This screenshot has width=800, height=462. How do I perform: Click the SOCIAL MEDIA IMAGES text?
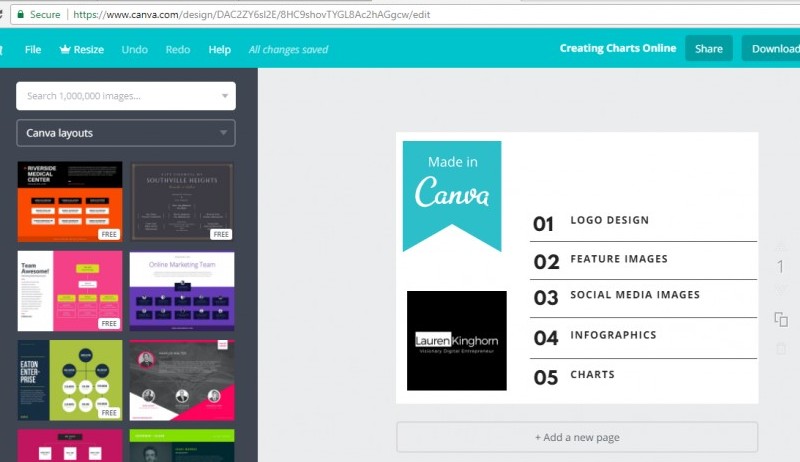click(x=635, y=295)
